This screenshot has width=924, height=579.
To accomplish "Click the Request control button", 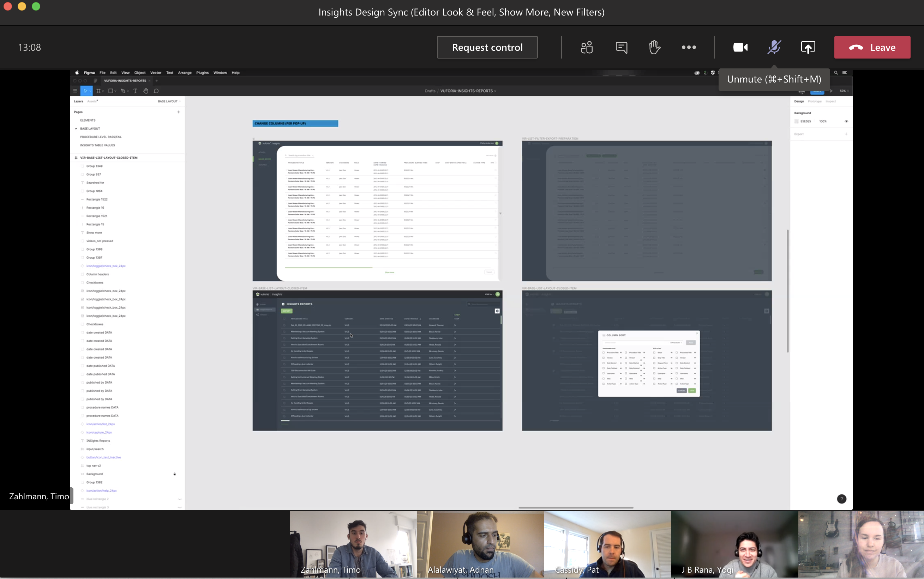I will coord(487,48).
